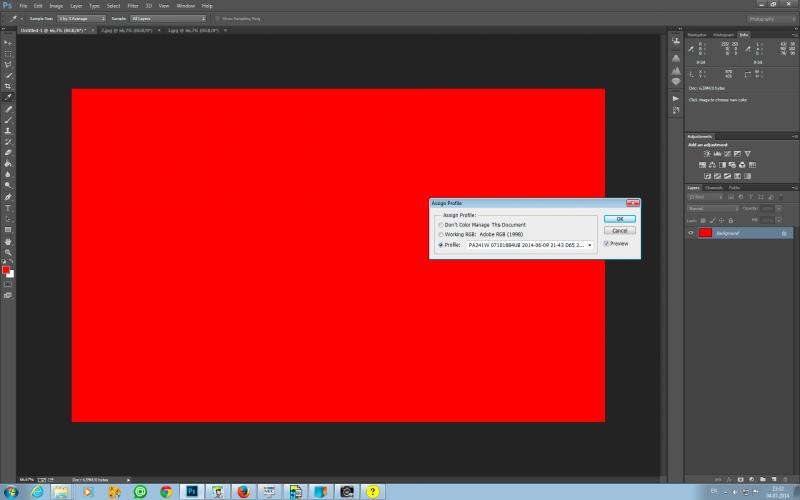Select the Move tool
The height and width of the screenshot is (500, 800).
8,43
